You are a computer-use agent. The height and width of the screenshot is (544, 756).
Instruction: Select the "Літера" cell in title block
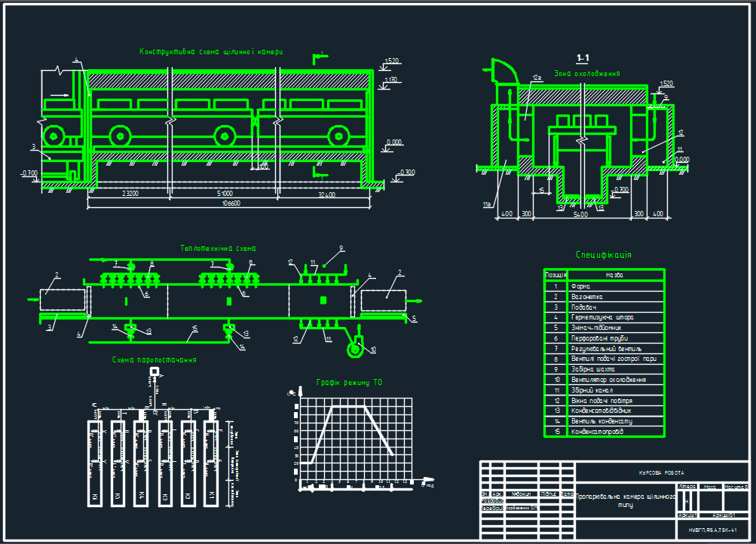[687, 487]
